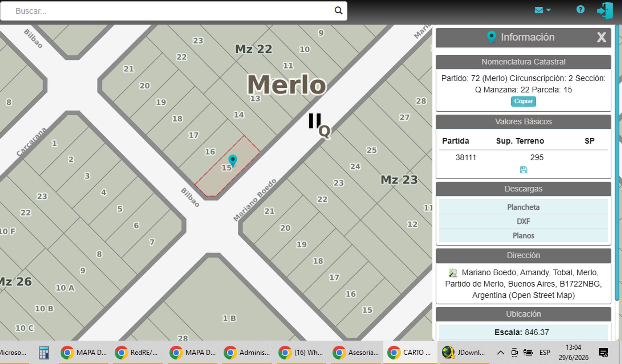Click the Descargas section header

[523, 189]
